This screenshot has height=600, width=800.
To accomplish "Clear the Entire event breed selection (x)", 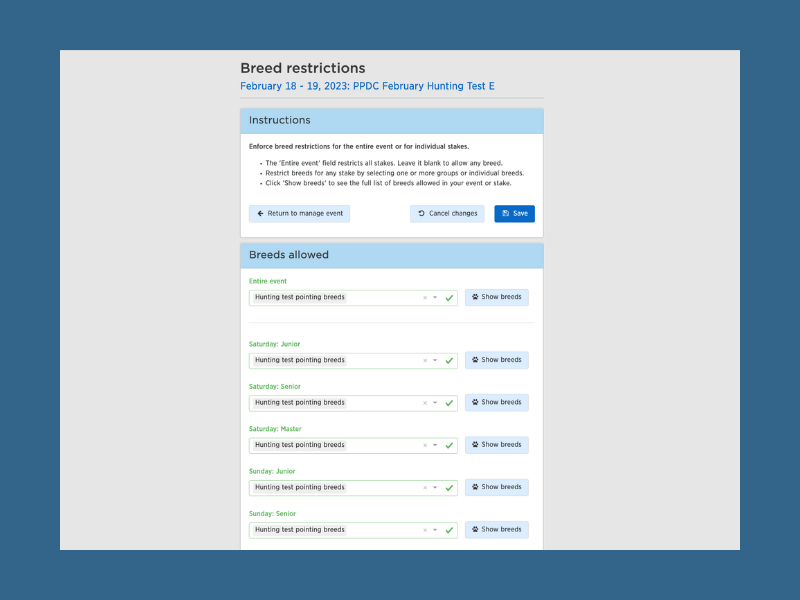I will [x=425, y=298].
